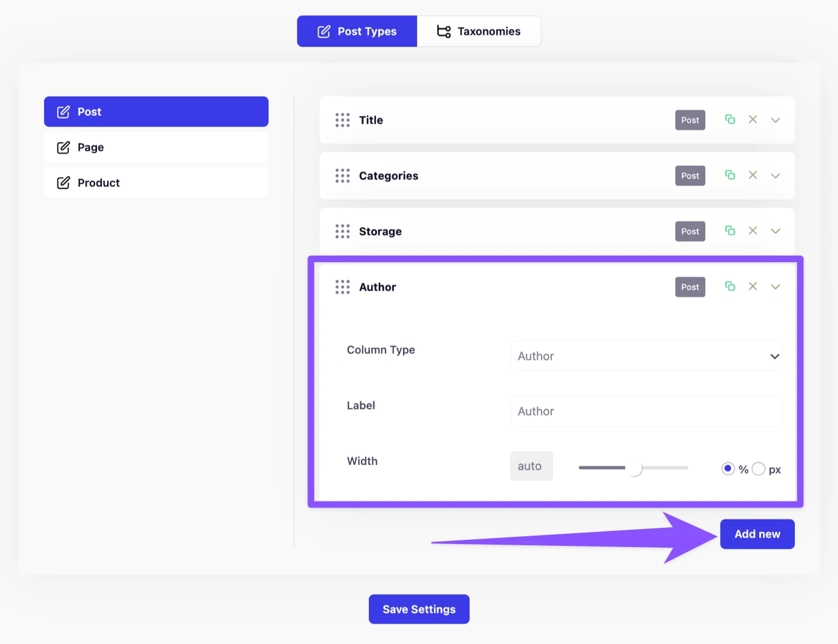This screenshot has width=838, height=644.
Task: Remove the Author column
Action: (x=752, y=286)
